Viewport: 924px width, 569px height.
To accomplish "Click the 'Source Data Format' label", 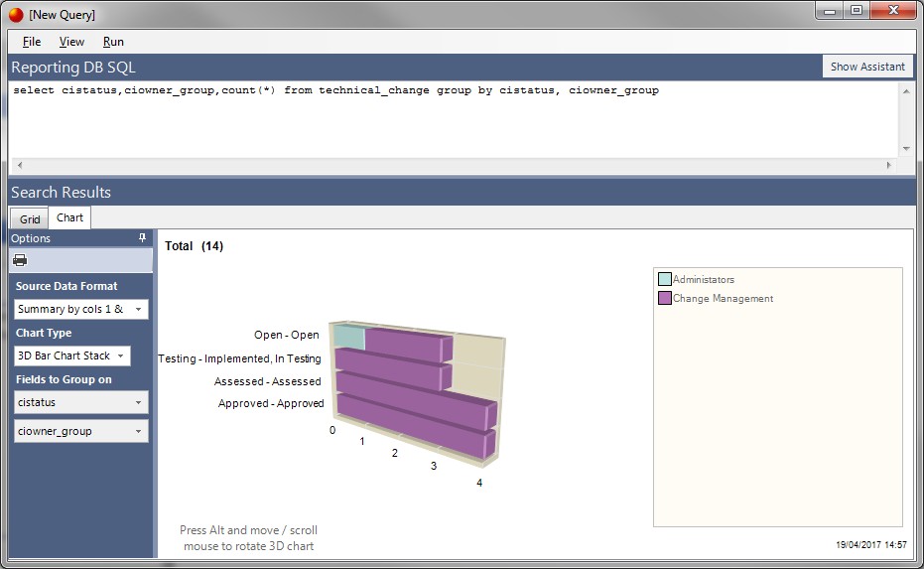I will click(x=66, y=286).
